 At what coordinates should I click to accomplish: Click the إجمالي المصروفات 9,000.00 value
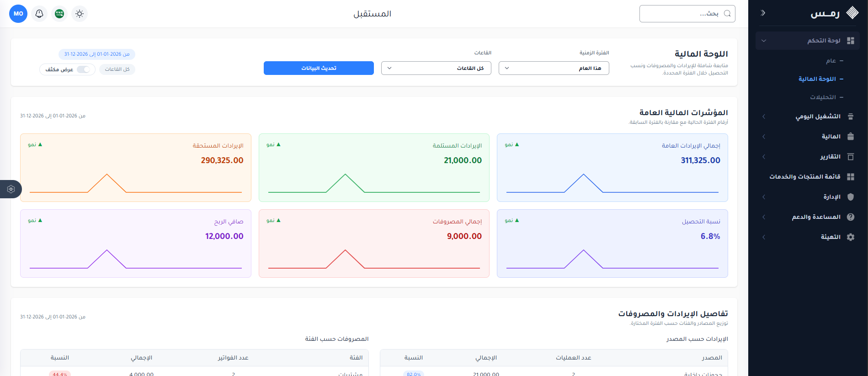click(x=464, y=236)
